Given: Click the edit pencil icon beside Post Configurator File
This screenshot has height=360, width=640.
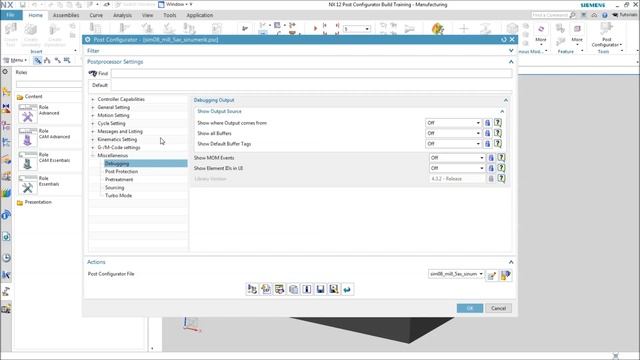Looking at the screenshot, I should (492, 276).
